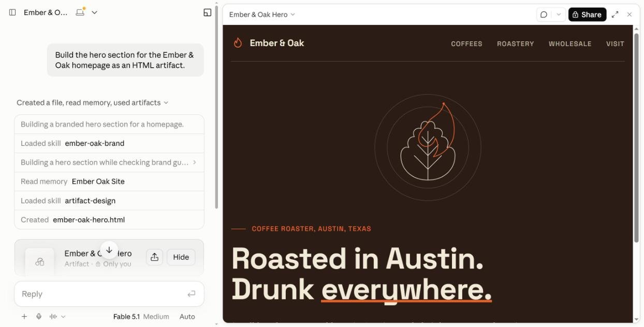Open the 'Loaded skill ember-oak-brand' row
Viewport: 644px width, 327px height.
click(109, 143)
